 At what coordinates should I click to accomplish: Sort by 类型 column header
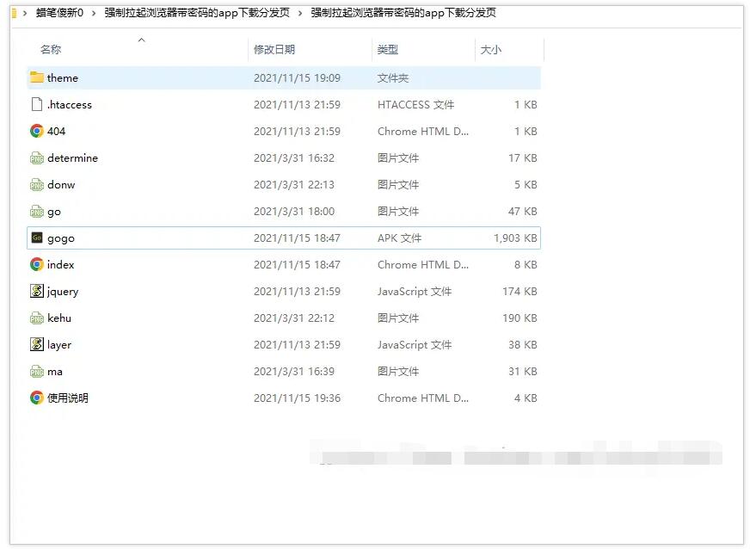pos(388,50)
